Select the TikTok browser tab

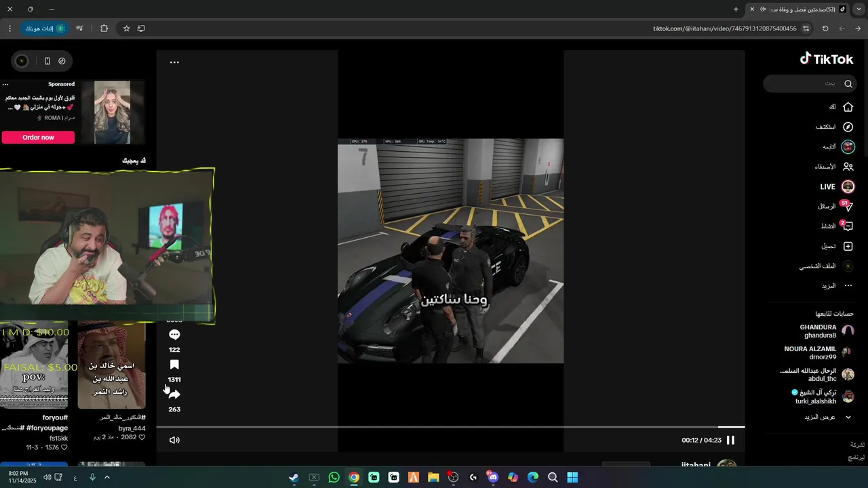pos(798,9)
